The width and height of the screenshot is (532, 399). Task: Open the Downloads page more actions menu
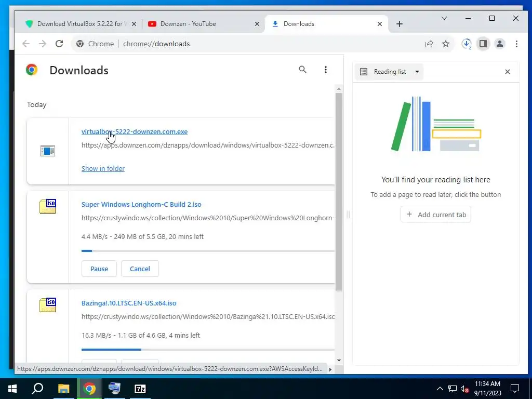click(x=326, y=70)
